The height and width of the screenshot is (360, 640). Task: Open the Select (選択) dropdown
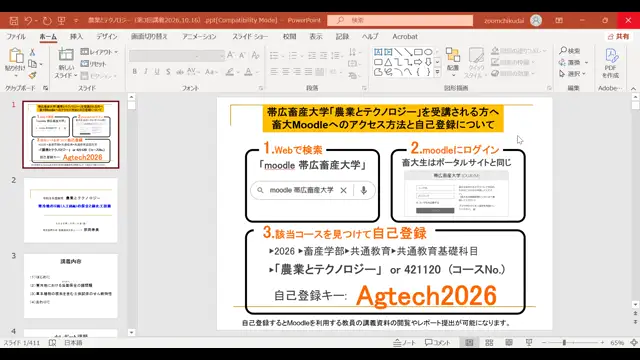573,74
